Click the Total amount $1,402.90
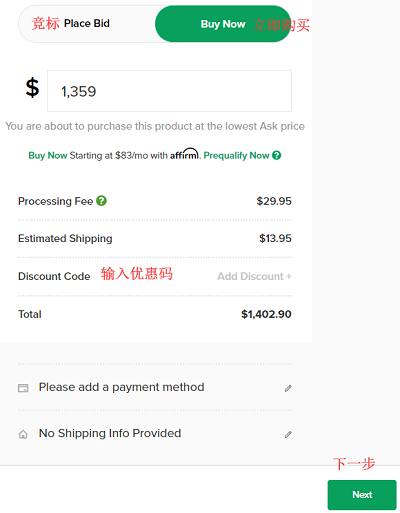400x513 pixels. click(x=266, y=314)
